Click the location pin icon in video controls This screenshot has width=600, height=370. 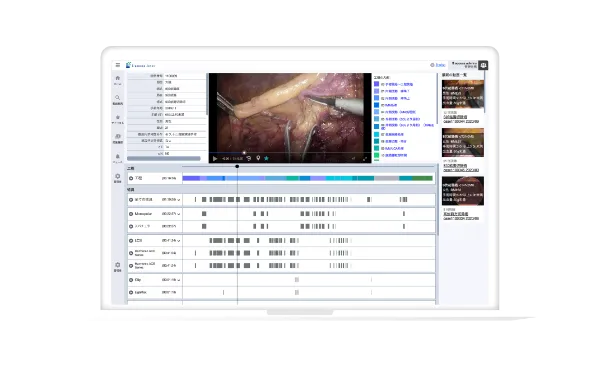(258, 158)
